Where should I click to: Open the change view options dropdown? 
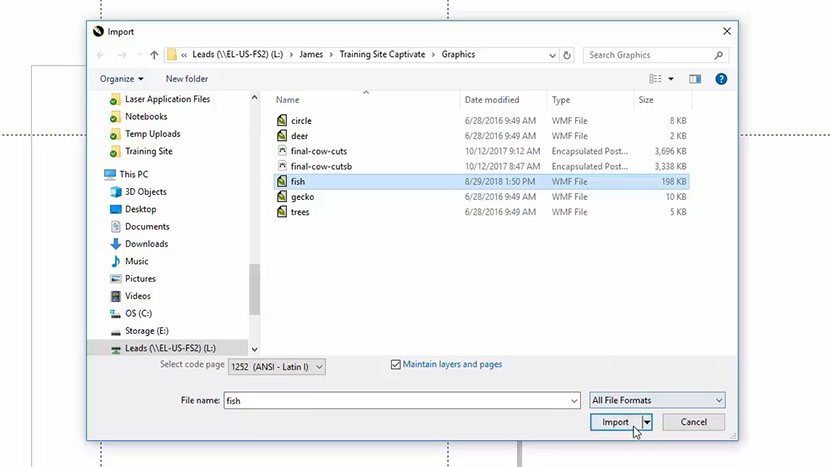(671, 79)
